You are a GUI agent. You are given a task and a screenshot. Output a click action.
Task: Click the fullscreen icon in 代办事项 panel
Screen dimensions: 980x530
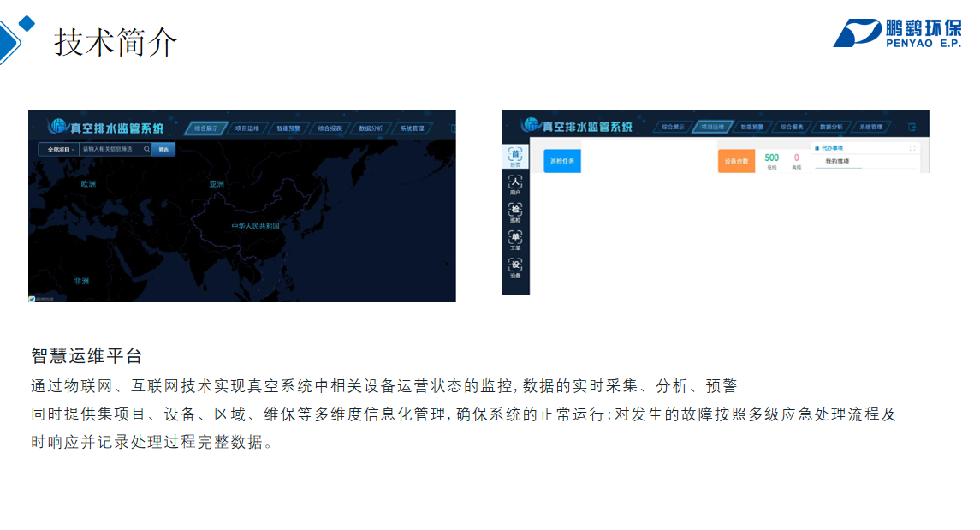912,148
